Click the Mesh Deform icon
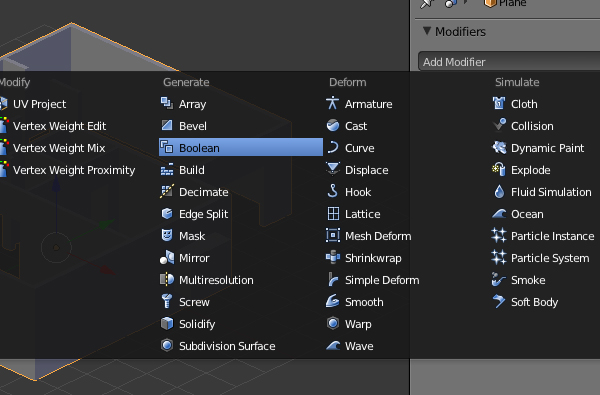This screenshot has height=395, width=600. 333,235
